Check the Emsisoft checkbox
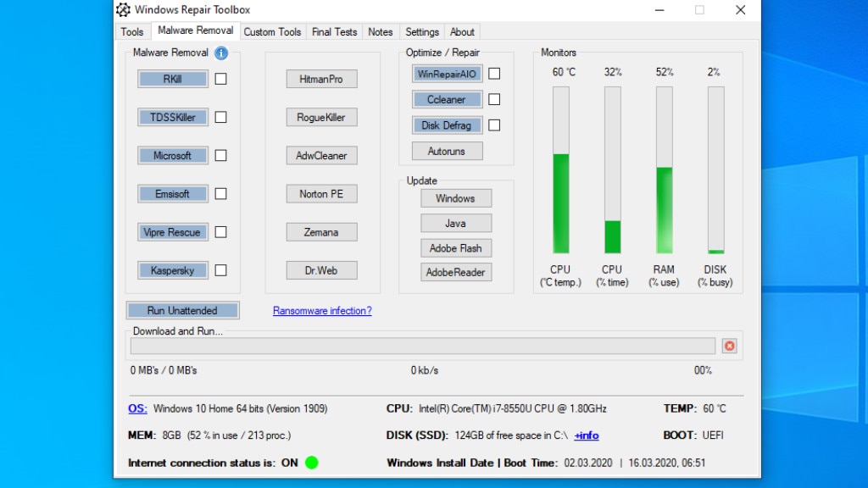This screenshot has height=488, width=868. (221, 194)
